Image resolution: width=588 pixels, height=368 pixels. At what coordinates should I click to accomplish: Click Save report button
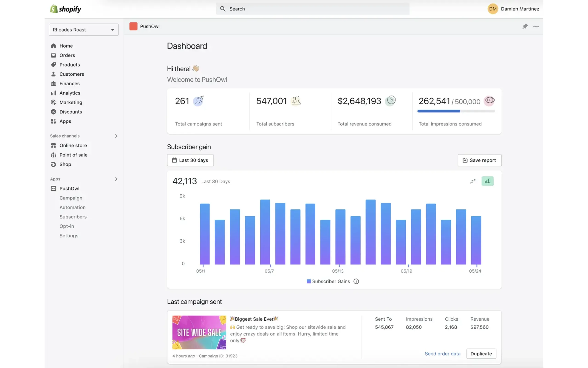479,160
